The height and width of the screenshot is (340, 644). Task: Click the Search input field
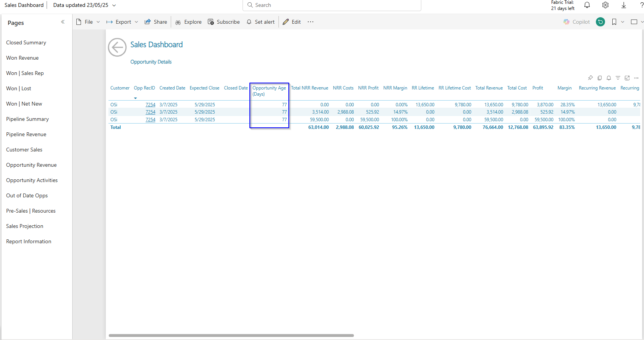click(332, 5)
